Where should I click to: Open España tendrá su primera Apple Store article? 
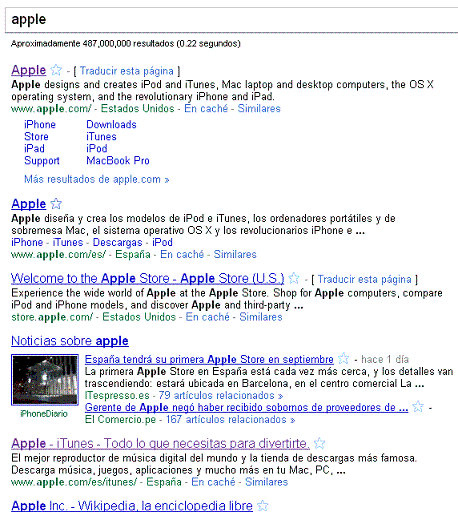209,359
